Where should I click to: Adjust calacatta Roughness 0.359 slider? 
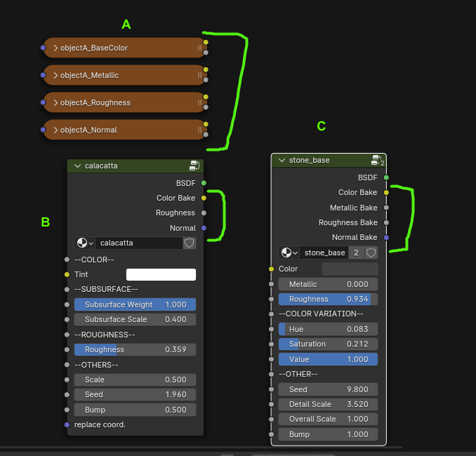135,349
